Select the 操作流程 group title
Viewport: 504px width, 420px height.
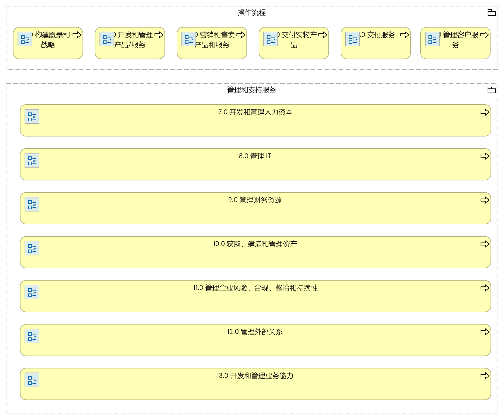252,13
